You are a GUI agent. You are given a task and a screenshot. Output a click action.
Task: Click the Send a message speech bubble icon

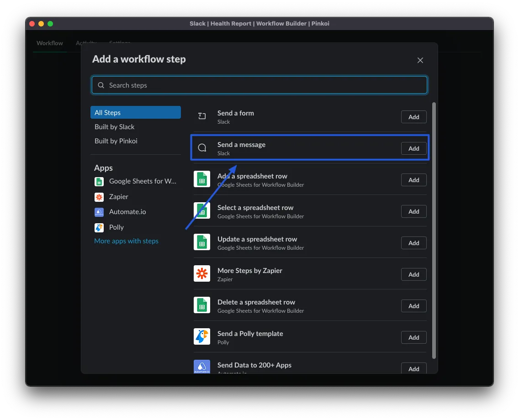202,148
